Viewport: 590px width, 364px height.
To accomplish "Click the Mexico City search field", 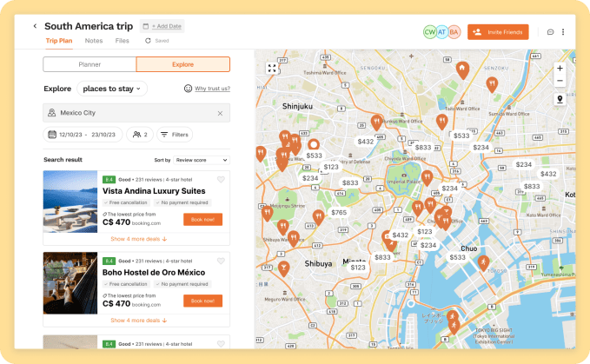I will pyautogui.click(x=136, y=113).
